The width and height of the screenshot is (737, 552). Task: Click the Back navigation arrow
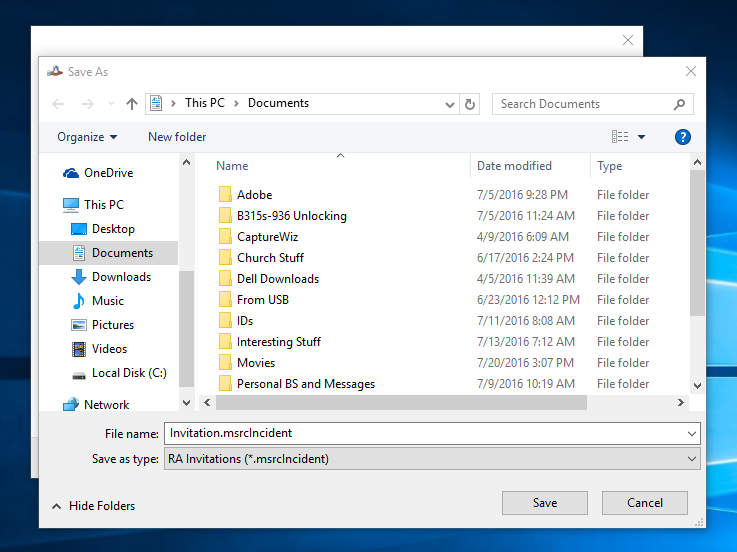pos(58,103)
